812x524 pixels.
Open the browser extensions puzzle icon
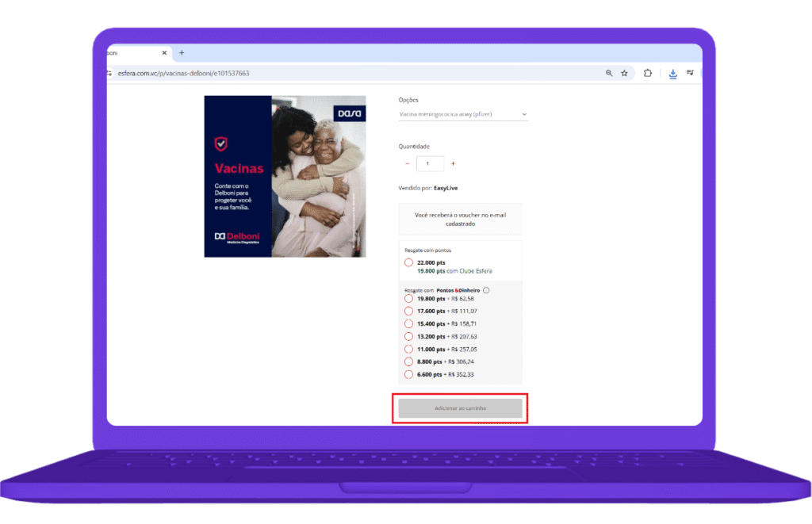(x=648, y=73)
